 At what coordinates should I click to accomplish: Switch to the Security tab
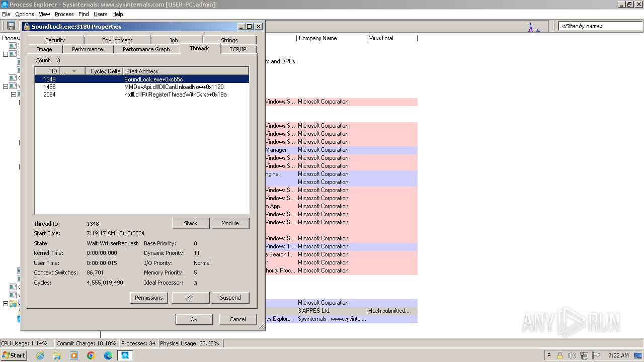pos(55,40)
